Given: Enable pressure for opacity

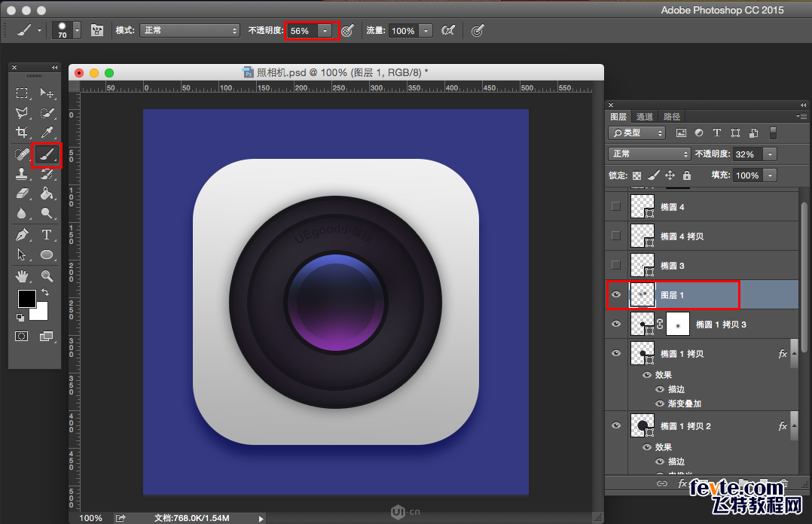Looking at the screenshot, I should [348, 31].
